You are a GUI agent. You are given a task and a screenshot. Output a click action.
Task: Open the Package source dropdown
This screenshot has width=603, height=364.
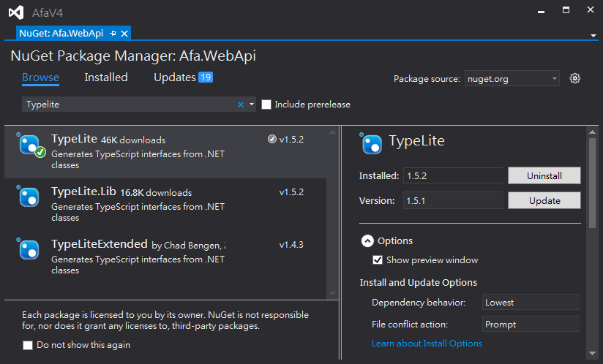point(512,78)
